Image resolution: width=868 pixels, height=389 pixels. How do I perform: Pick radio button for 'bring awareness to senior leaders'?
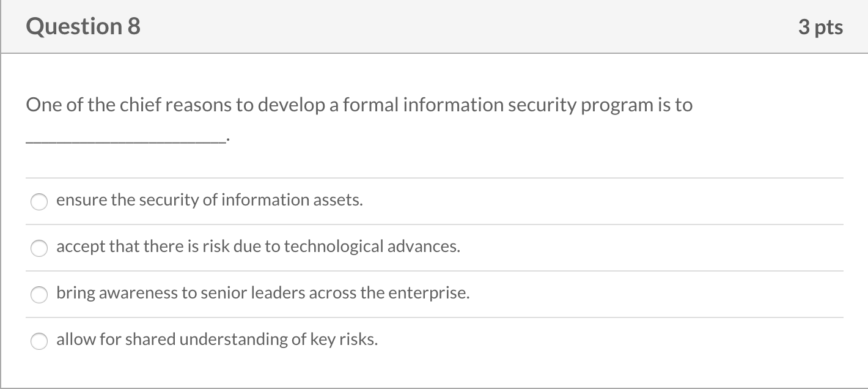(40, 295)
